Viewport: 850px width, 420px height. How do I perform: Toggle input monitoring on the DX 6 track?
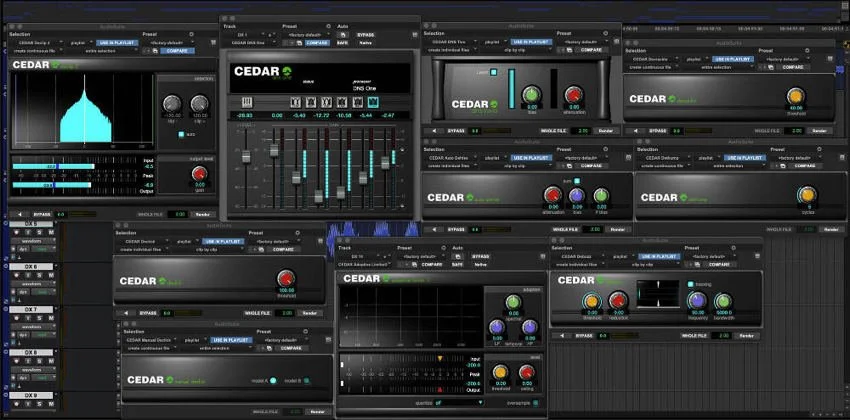28,275
